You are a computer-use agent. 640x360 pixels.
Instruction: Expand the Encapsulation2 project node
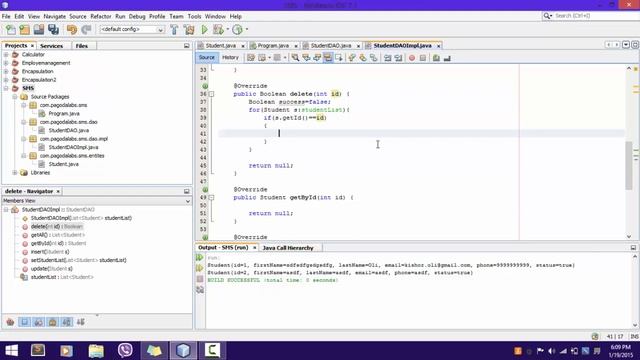(x=6, y=80)
